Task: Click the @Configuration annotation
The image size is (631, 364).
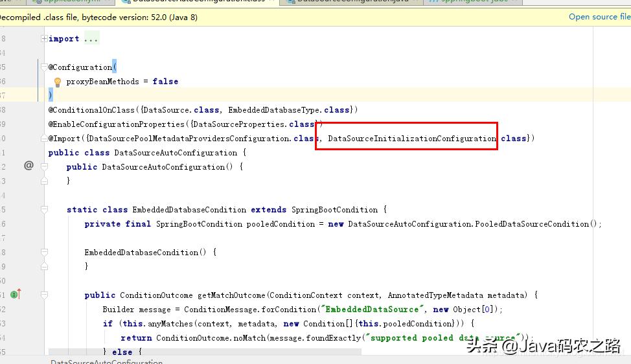Action: 80,67
